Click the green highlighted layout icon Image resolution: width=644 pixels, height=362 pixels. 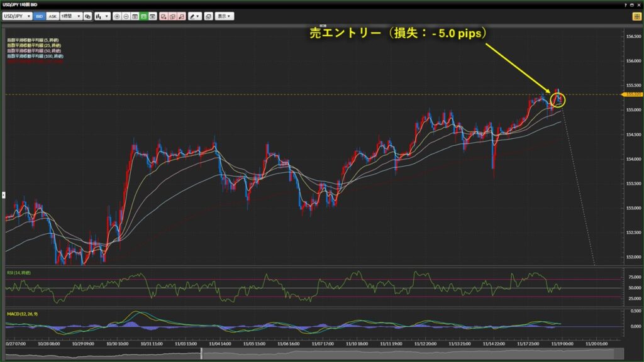(144, 16)
